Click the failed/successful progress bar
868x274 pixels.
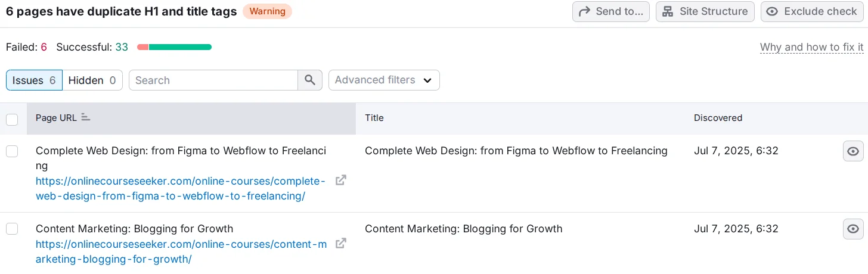pos(174,47)
